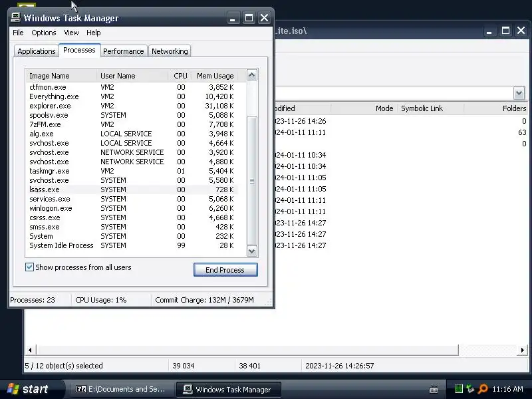Screen dimensions: 532x399
Task: Click Processes: 23 in status bar
Action: click(33, 300)
